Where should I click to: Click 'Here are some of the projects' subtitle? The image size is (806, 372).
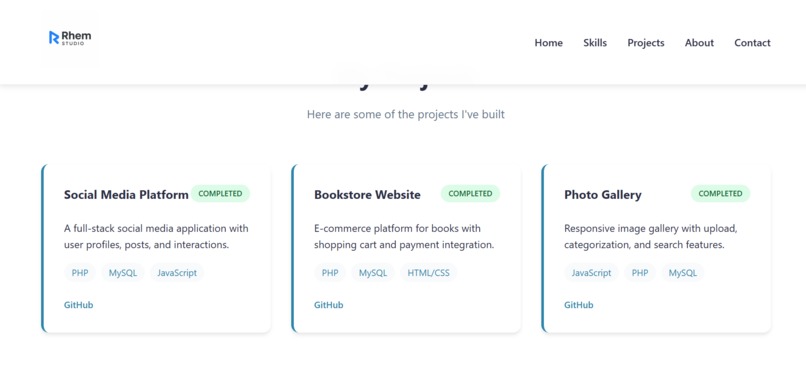coord(406,114)
